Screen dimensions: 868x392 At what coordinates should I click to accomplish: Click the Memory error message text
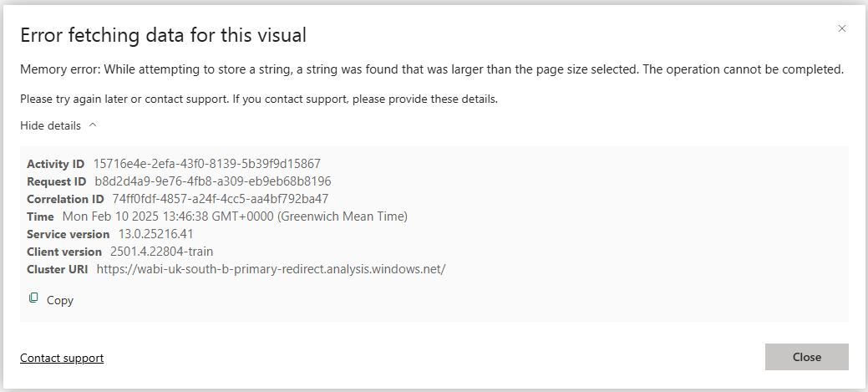(432, 69)
